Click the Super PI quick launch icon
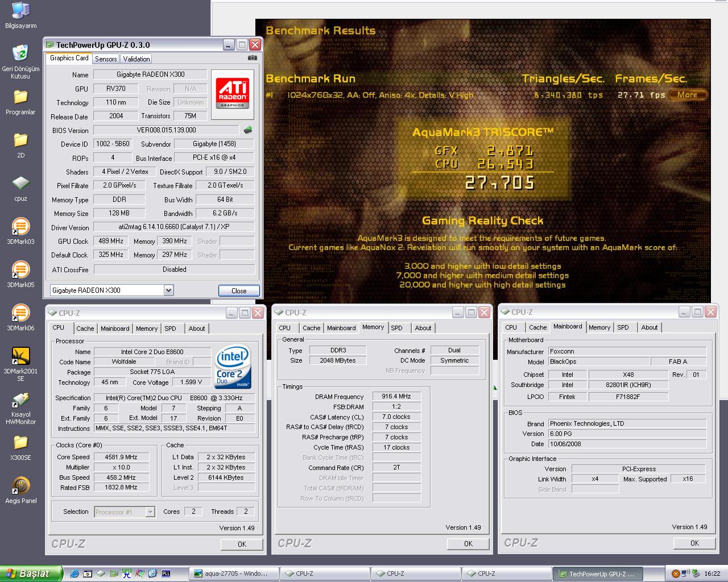Image resolution: width=728 pixels, height=582 pixels. [126, 573]
